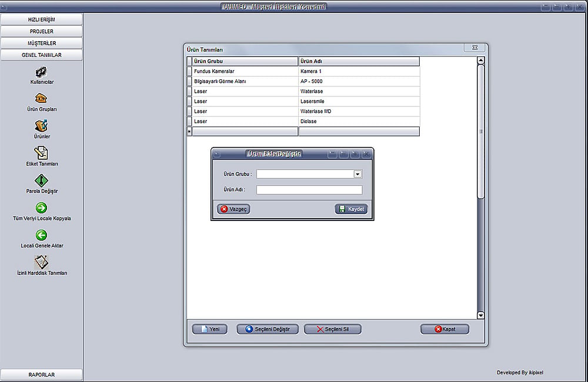The height and width of the screenshot is (382, 588).
Task: Click scroll up arrow in Ürün Tanımları
Action: pos(481,61)
